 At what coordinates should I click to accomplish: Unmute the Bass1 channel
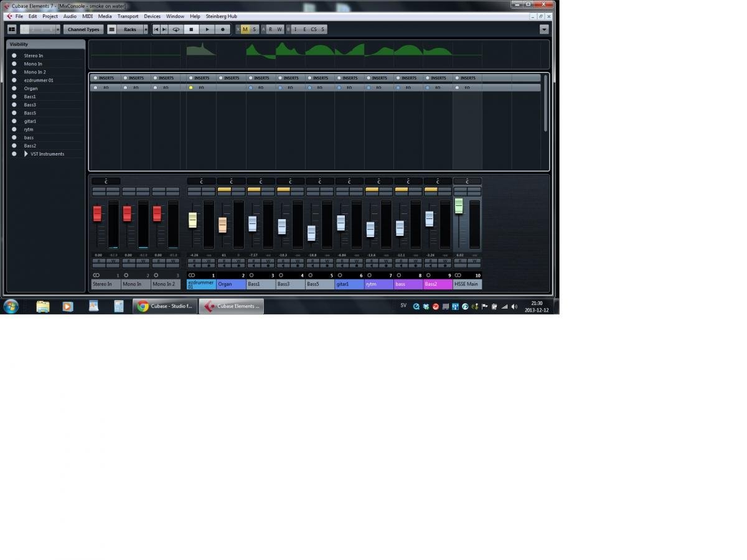tap(253, 189)
